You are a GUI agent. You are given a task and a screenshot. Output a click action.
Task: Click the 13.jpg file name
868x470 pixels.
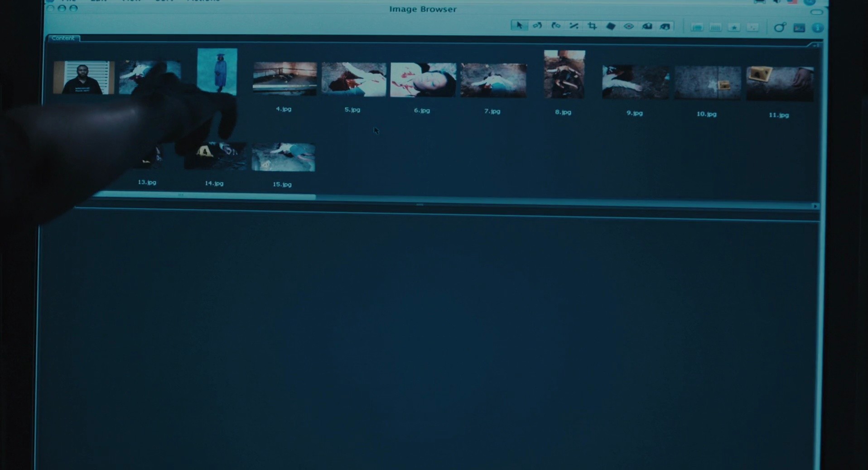coord(147,182)
